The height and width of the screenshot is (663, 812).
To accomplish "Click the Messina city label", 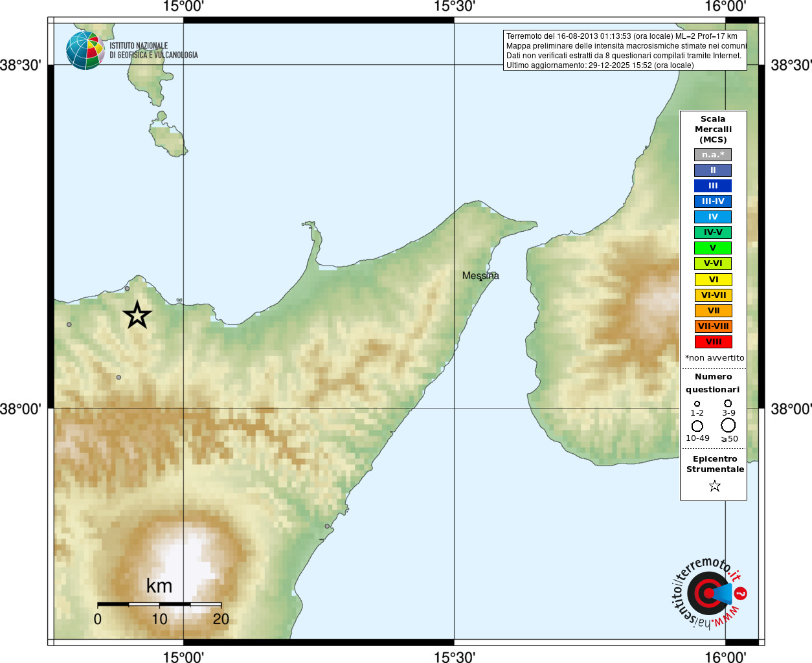I will coord(480,276).
